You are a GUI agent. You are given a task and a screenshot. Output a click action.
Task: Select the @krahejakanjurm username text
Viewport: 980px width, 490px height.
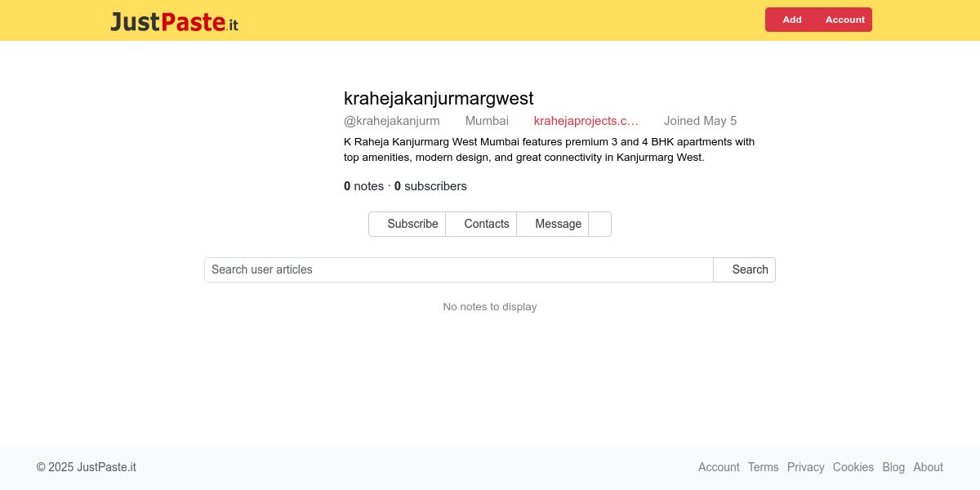click(x=392, y=121)
